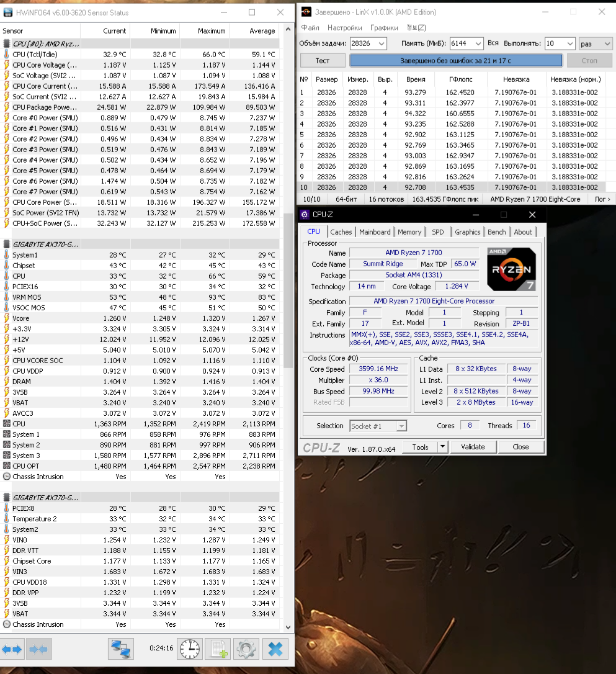Switch to CPU-Z About tab
Viewport: 616px width, 674px height.
pyautogui.click(x=523, y=232)
